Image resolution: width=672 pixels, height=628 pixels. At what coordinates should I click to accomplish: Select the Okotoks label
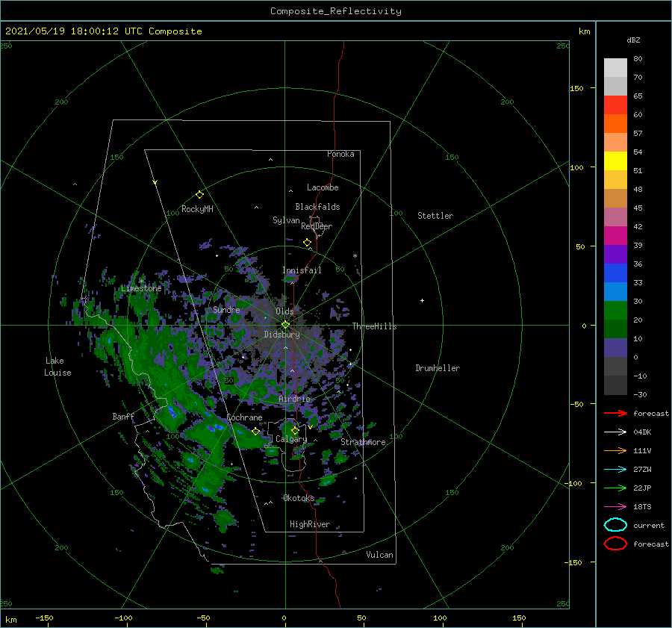(x=298, y=497)
